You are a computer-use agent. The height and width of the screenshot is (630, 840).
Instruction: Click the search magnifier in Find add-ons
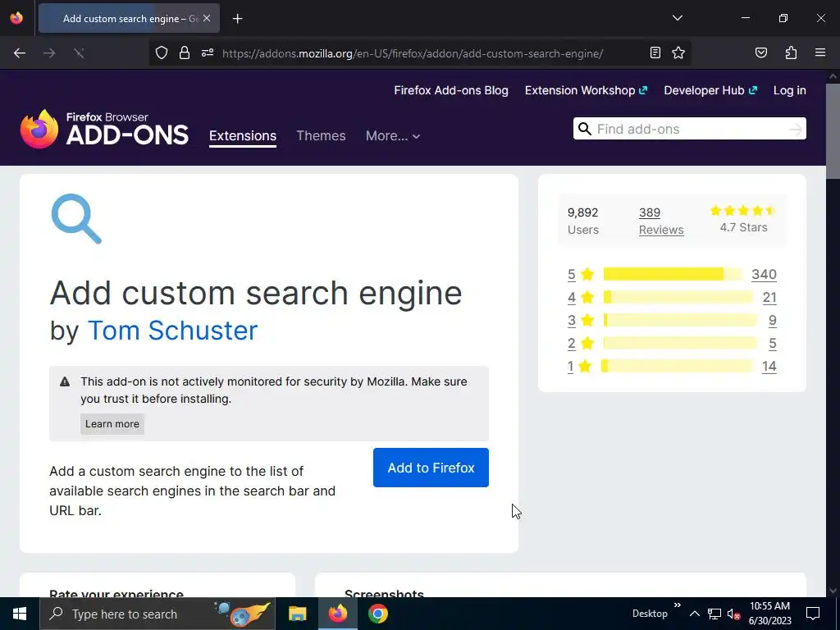tap(585, 129)
